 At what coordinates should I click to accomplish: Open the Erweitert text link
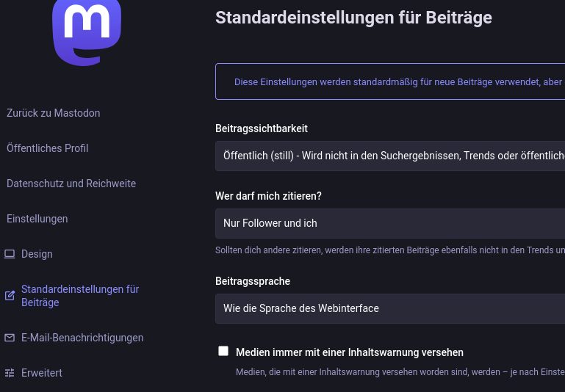[42, 373]
